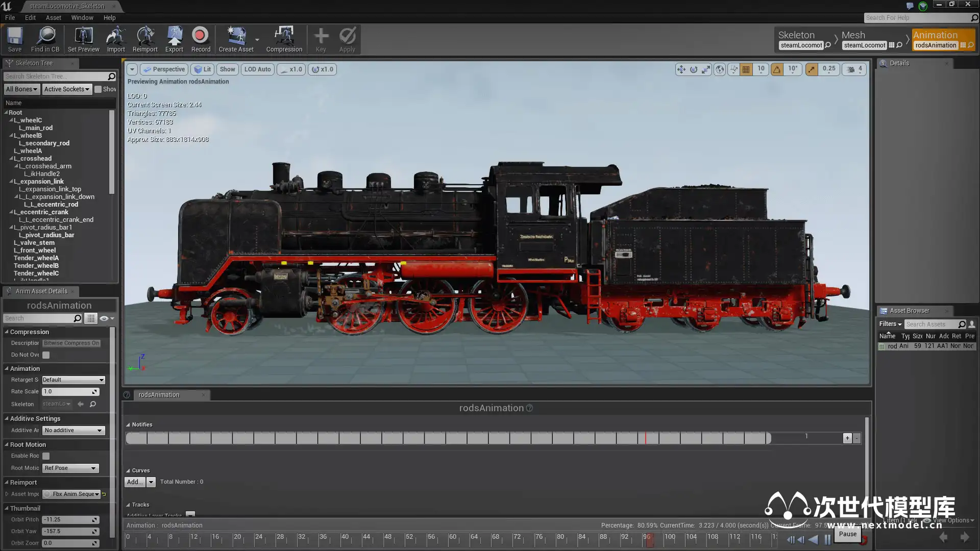Click the Pause playback button
The width and height of the screenshot is (980, 551).
tap(828, 540)
